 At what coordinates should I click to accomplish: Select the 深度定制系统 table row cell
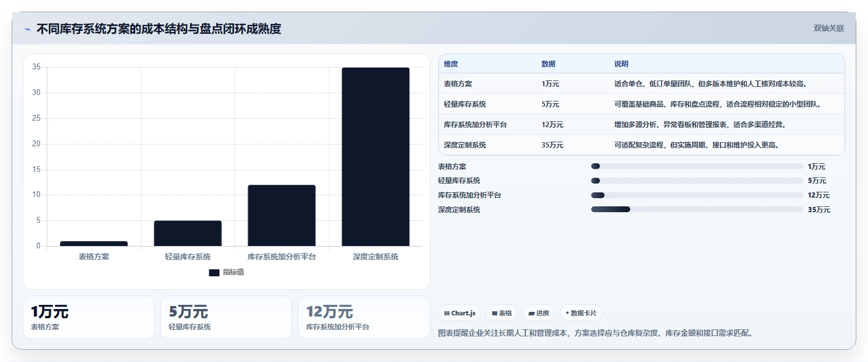point(465,145)
